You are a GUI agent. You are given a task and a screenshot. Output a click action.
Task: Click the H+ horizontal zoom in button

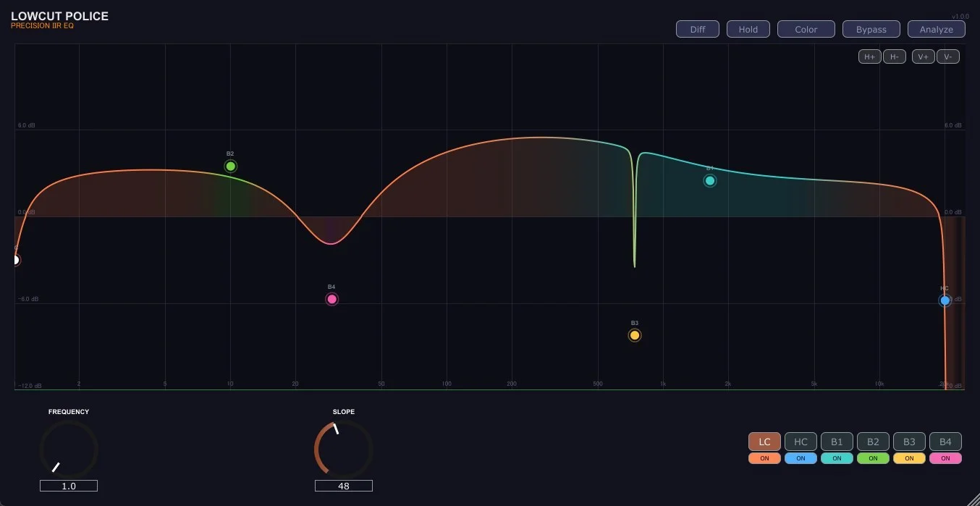pos(870,56)
